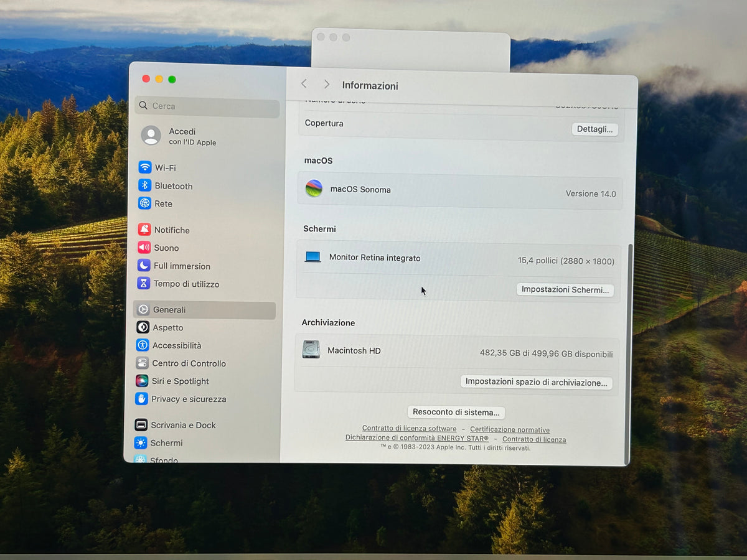Open Bluetooth icon in sidebar
Image resolution: width=747 pixels, height=560 pixels.
tap(145, 185)
